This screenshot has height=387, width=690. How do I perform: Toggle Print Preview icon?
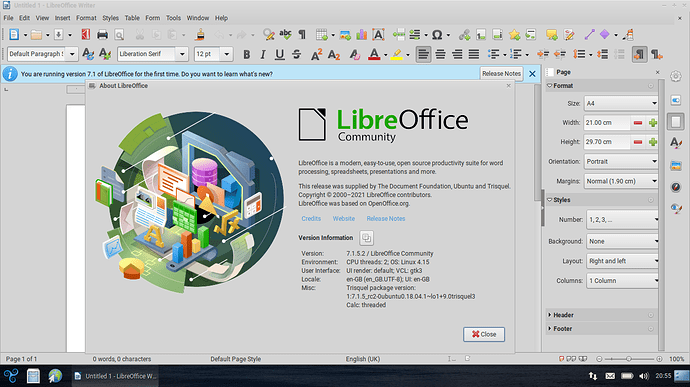(119, 34)
